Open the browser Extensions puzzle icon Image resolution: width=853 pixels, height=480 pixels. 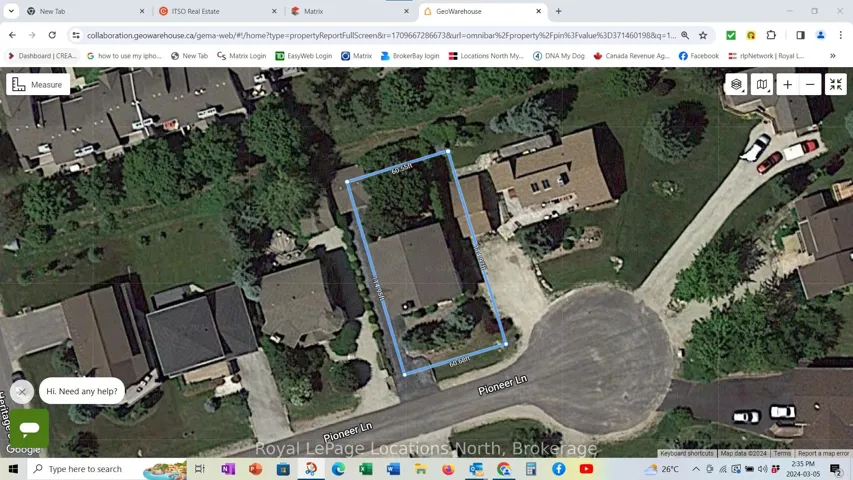pos(771,35)
